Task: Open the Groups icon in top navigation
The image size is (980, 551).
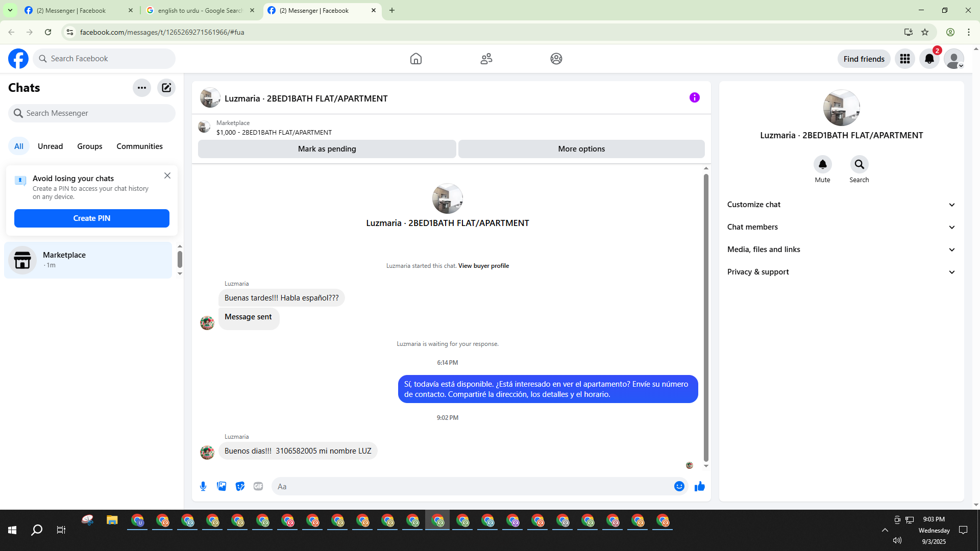Action: 556,59
